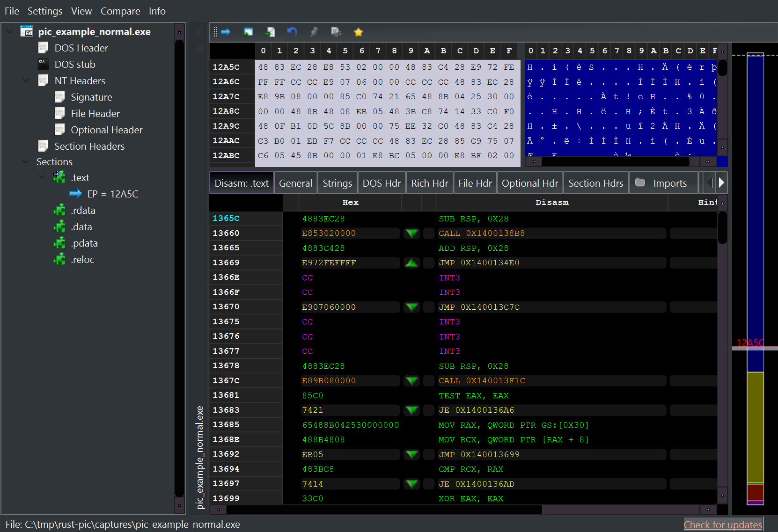Select File Header in the tree
The height and width of the screenshot is (532, 778).
(95, 113)
